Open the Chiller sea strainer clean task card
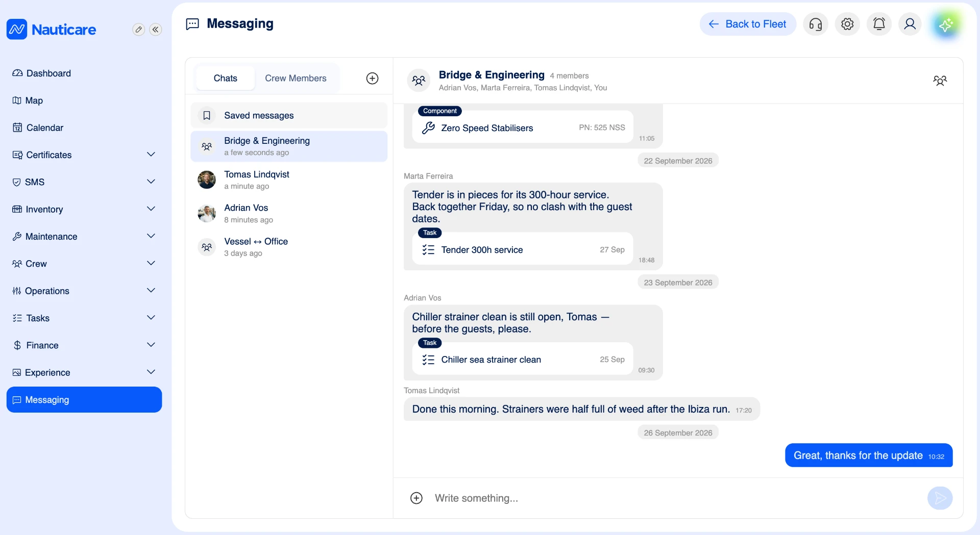The image size is (980, 535). (x=523, y=359)
